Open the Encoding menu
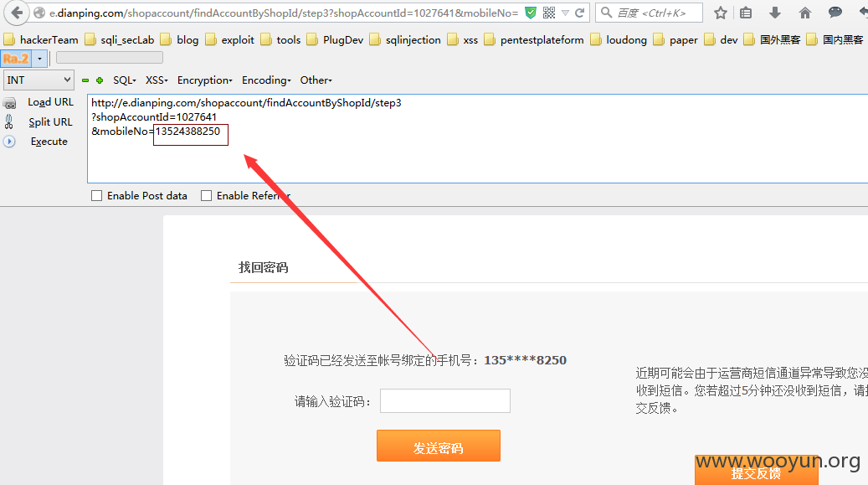The height and width of the screenshot is (485, 868). pyautogui.click(x=266, y=80)
